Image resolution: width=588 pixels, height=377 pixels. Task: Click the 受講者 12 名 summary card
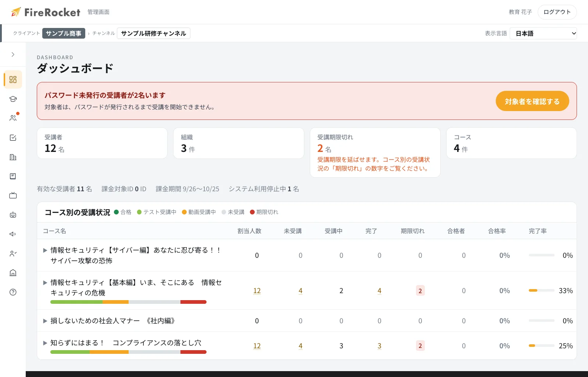coord(102,143)
